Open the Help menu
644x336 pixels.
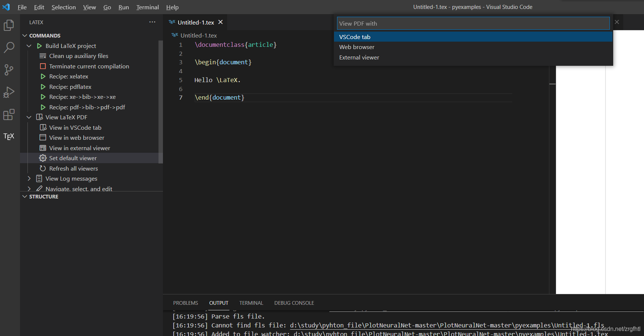click(172, 7)
